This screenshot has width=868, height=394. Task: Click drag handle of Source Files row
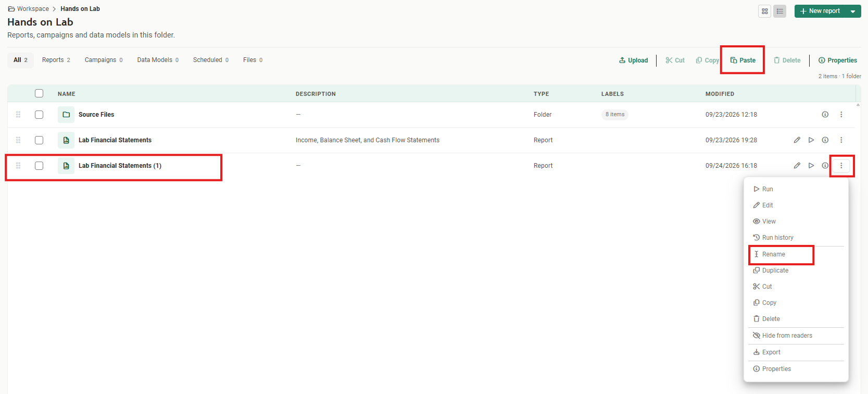tap(18, 115)
